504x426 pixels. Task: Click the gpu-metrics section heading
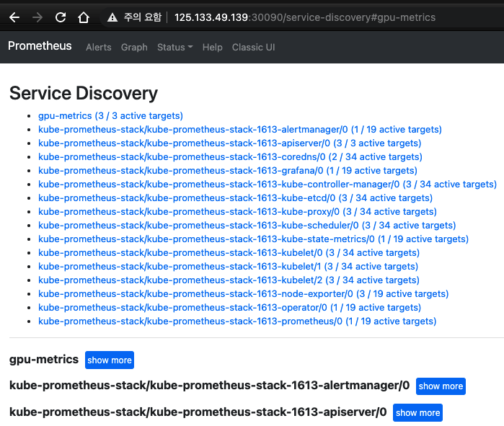point(44,360)
